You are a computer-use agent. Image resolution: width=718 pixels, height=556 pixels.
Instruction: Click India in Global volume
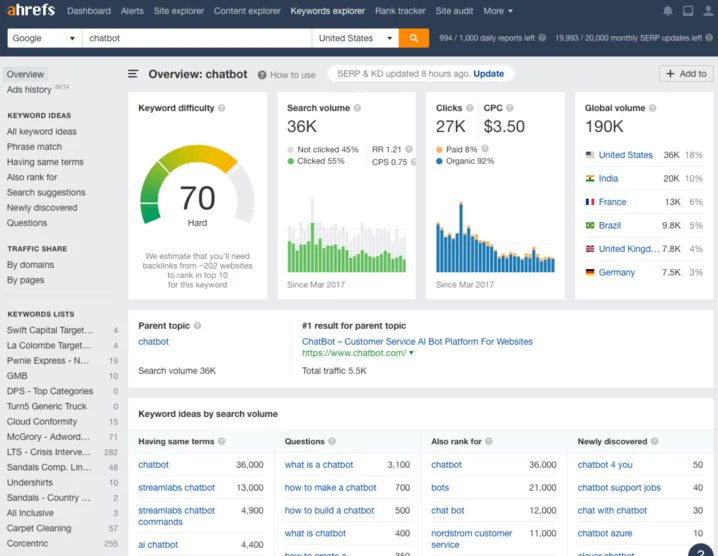(608, 179)
